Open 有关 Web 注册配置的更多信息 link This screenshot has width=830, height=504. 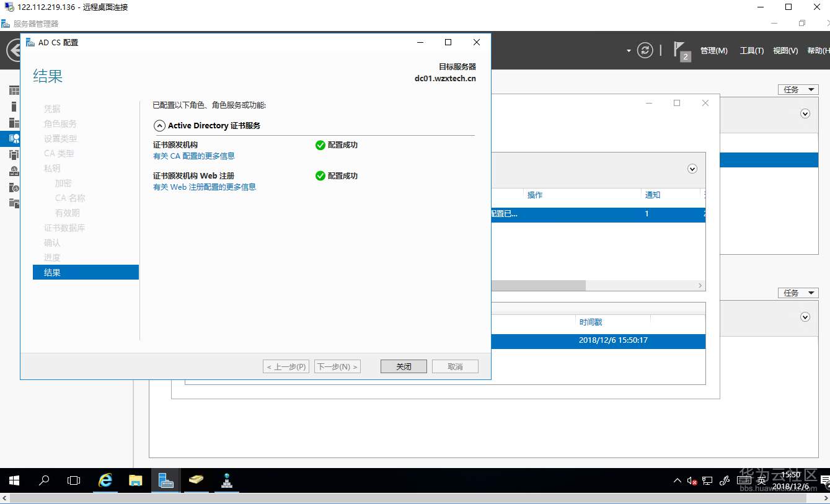click(x=205, y=187)
